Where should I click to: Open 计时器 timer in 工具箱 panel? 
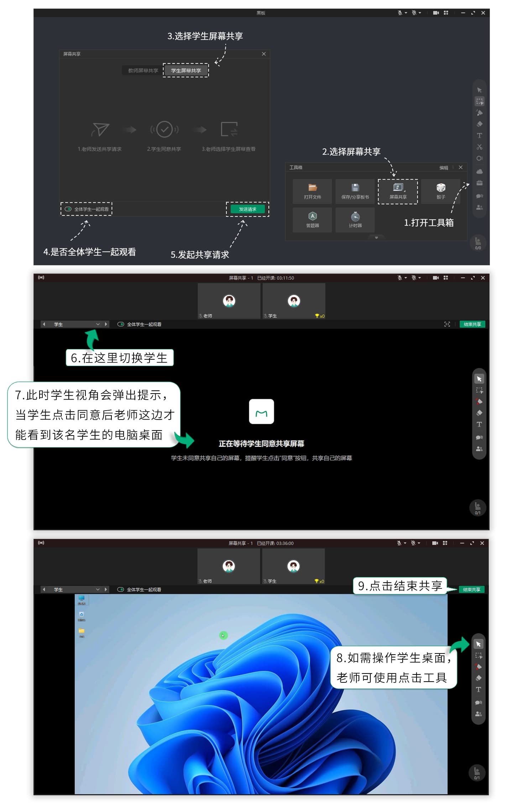pos(355,220)
